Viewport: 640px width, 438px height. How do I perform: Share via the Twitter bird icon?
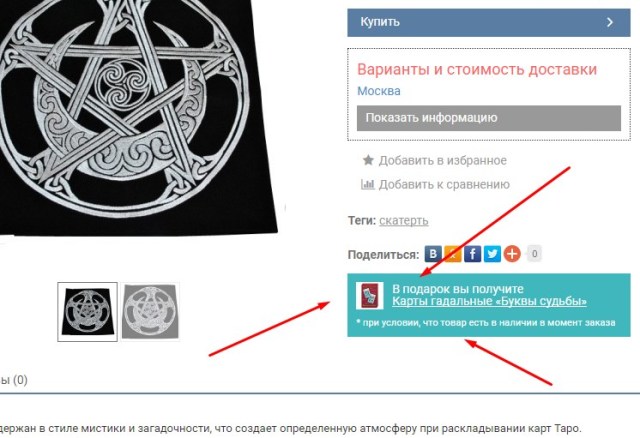pos(492,254)
